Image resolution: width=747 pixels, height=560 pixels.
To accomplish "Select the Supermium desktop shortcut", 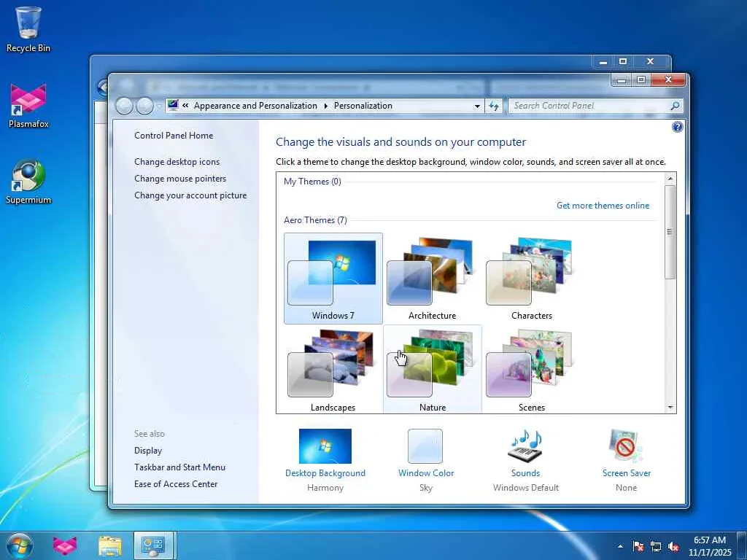I will (x=28, y=182).
